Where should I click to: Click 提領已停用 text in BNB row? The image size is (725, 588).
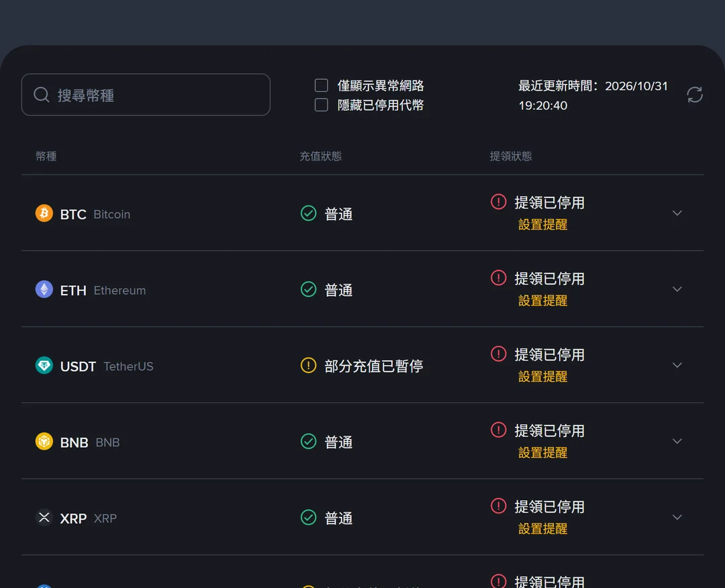[549, 431]
